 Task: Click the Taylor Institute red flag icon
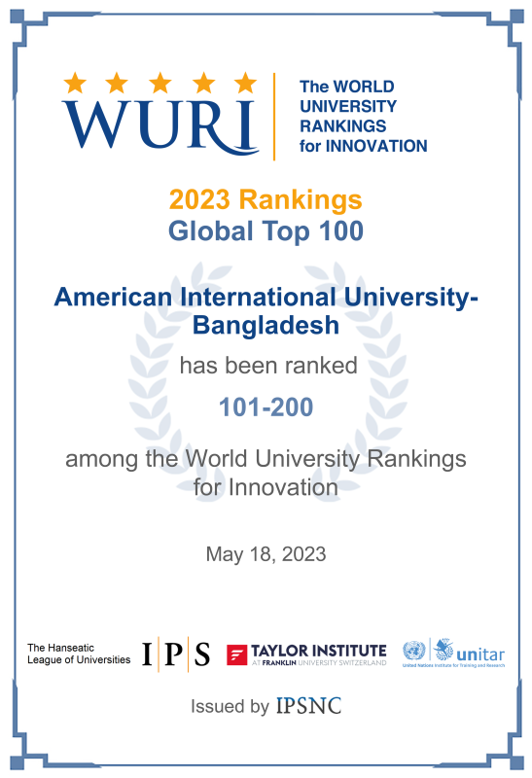click(x=236, y=654)
